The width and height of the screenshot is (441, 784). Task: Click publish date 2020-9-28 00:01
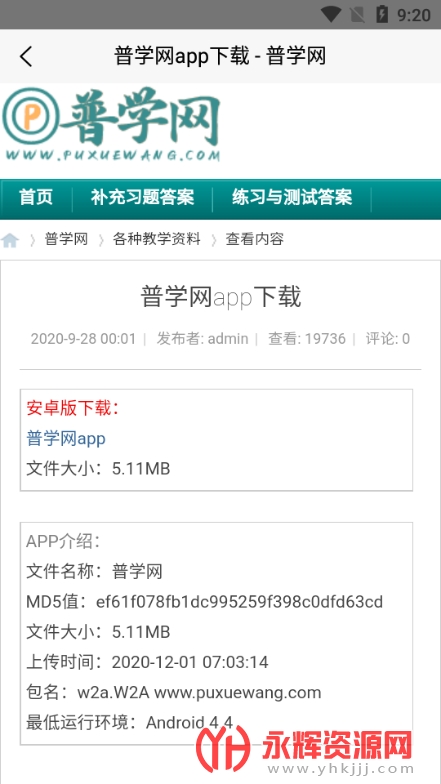[x=83, y=339]
